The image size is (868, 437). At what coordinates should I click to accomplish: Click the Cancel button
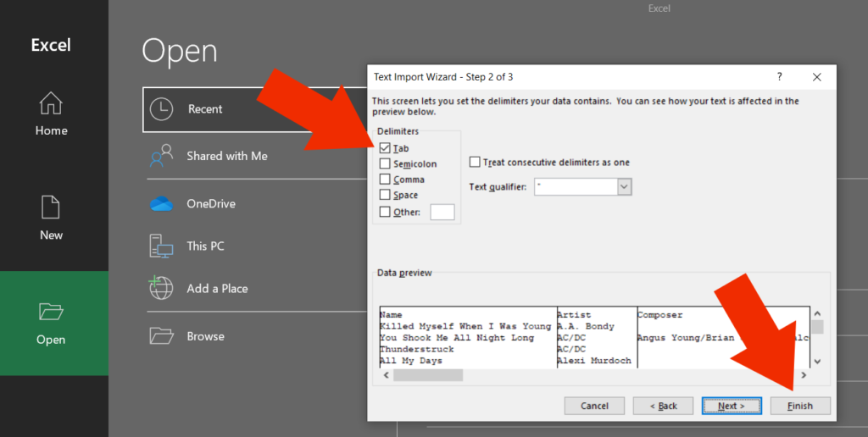click(594, 406)
